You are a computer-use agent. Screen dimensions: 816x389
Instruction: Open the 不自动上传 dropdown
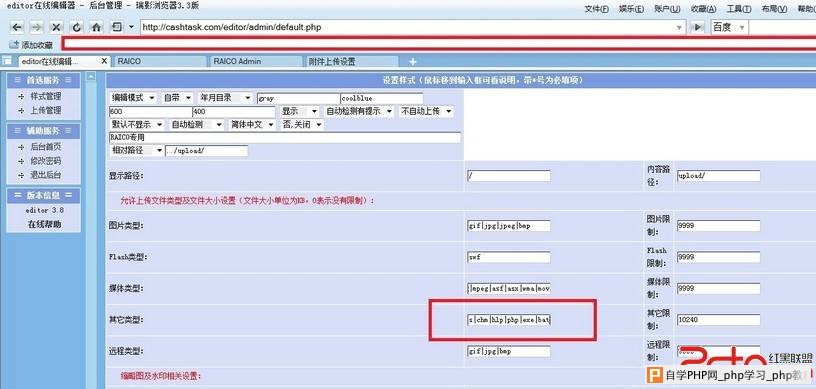point(426,111)
